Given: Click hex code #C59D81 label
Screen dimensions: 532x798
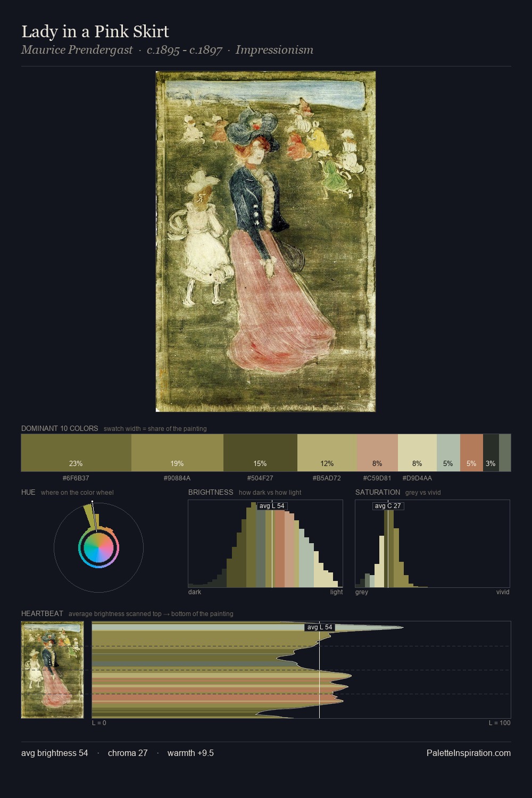Looking at the screenshot, I should click(x=377, y=478).
